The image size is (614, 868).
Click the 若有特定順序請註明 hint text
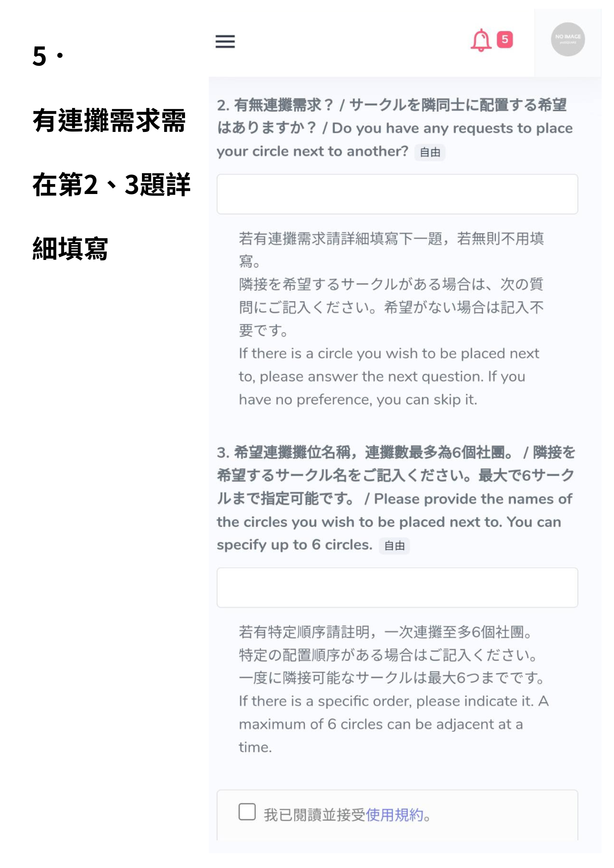pyautogui.click(x=386, y=631)
